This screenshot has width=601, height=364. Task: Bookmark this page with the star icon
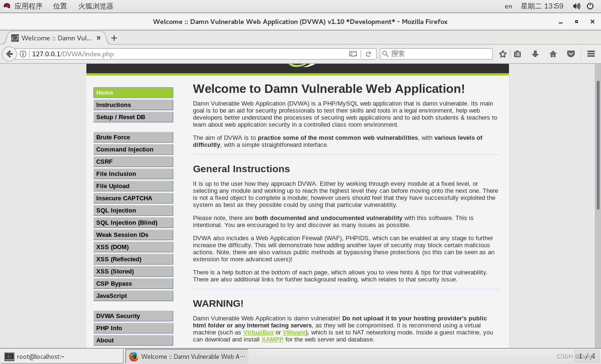[503, 54]
